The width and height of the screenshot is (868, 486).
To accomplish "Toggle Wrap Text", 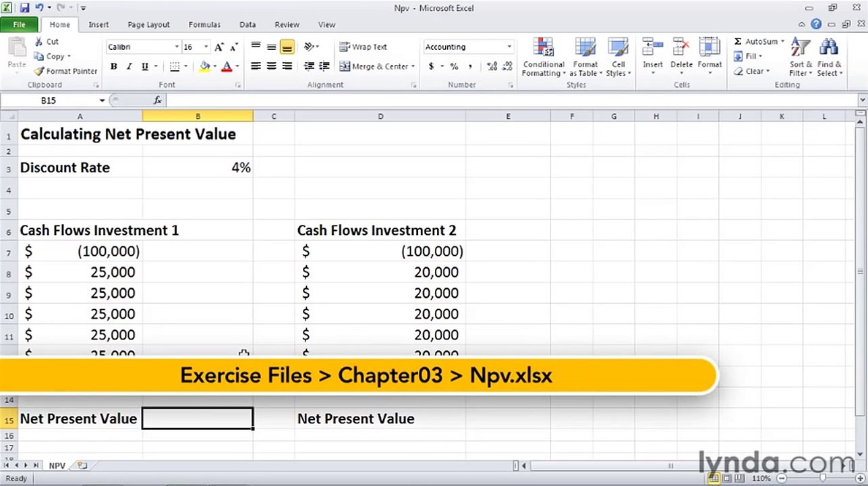I will [x=363, y=47].
